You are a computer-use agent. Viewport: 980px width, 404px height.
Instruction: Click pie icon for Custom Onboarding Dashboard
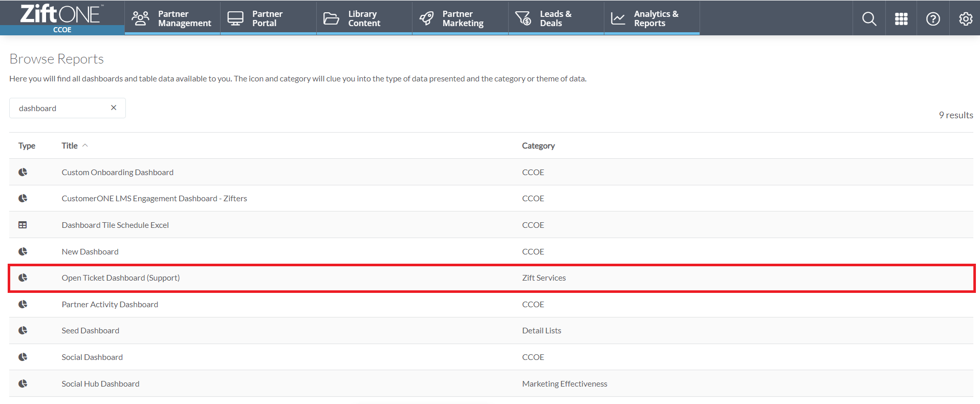pyautogui.click(x=23, y=172)
